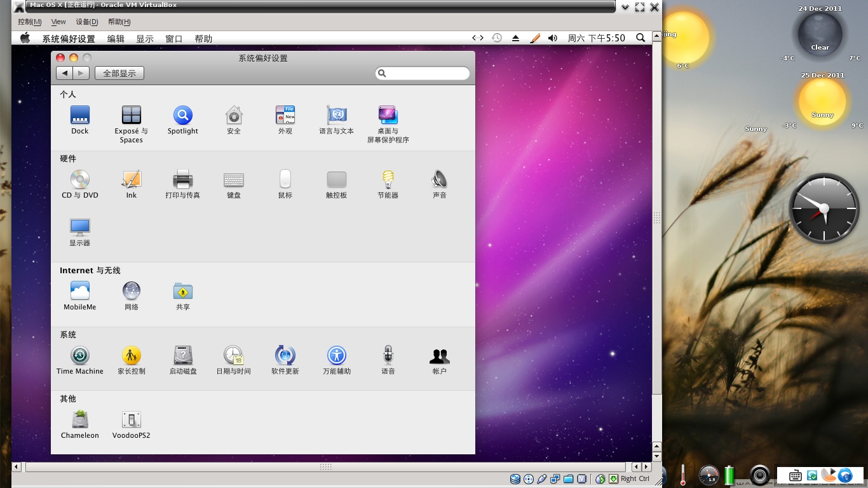Click the VM vertical scrollbar down arrow
Screen dimensions: 868x488
pyautogui.click(x=657, y=456)
